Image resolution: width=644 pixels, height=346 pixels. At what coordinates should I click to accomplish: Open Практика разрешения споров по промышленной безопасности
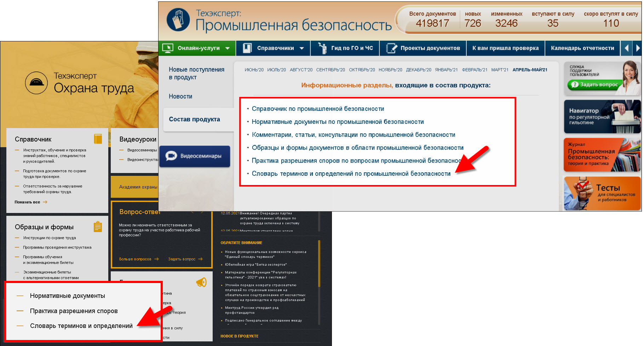coord(356,161)
